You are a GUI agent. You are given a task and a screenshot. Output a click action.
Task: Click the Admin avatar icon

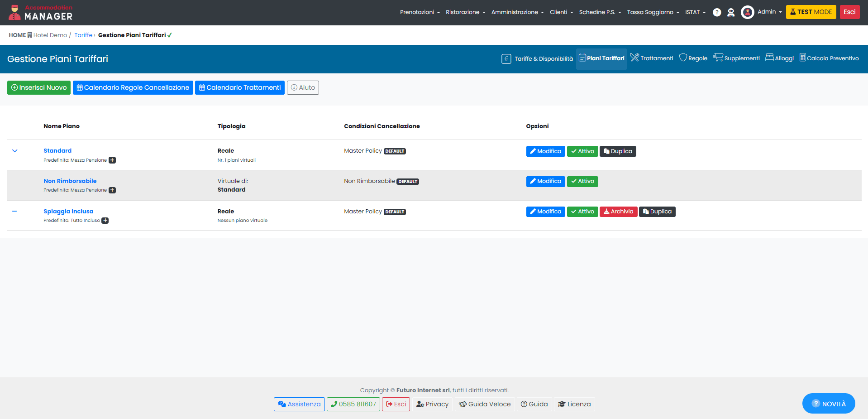coord(747,12)
